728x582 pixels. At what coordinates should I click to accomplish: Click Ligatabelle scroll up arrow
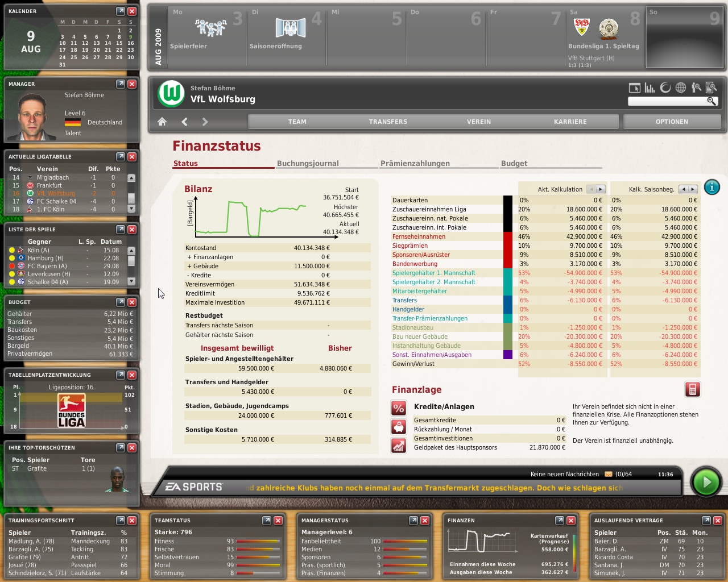point(131,178)
